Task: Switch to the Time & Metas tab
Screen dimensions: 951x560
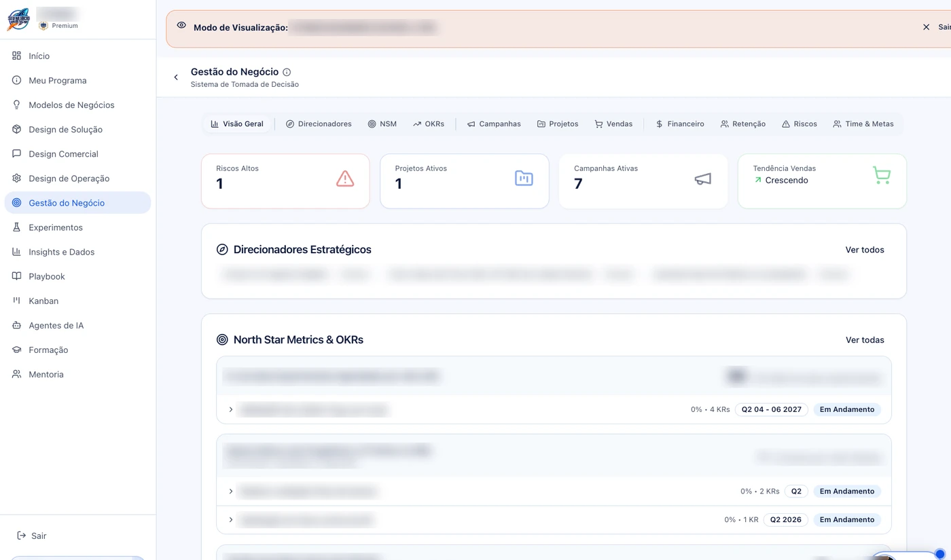Action: (x=863, y=124)
